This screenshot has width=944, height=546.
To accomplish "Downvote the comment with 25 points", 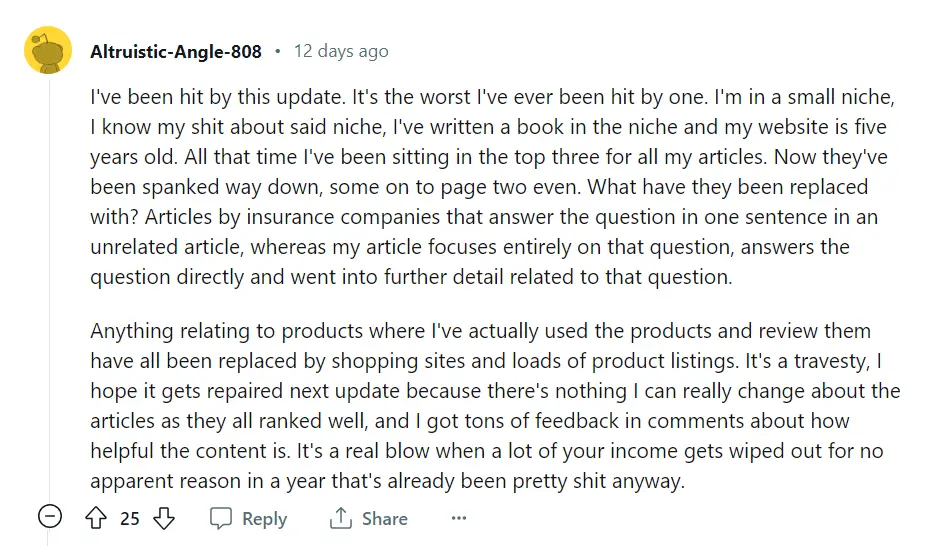I will coord(164,518).
